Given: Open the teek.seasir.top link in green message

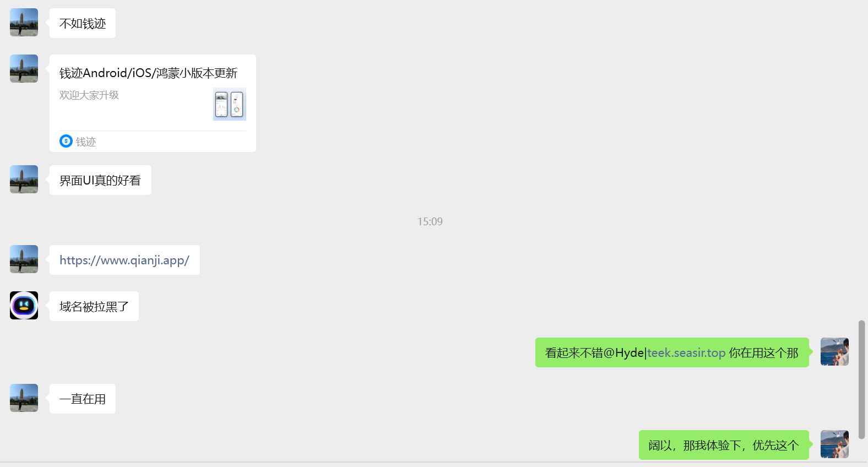Looking at the screenshot, I should click(686, 352).
